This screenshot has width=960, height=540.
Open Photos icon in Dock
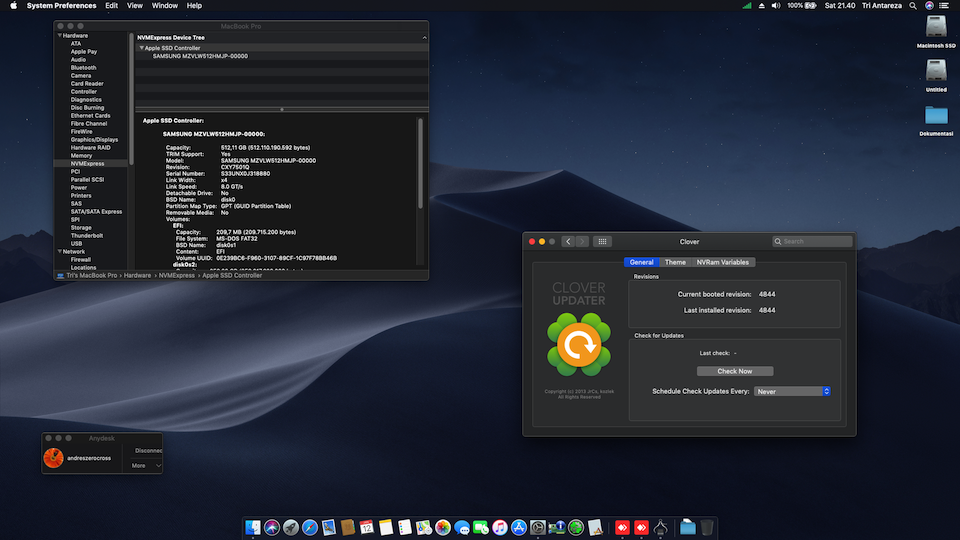[443, 527]
